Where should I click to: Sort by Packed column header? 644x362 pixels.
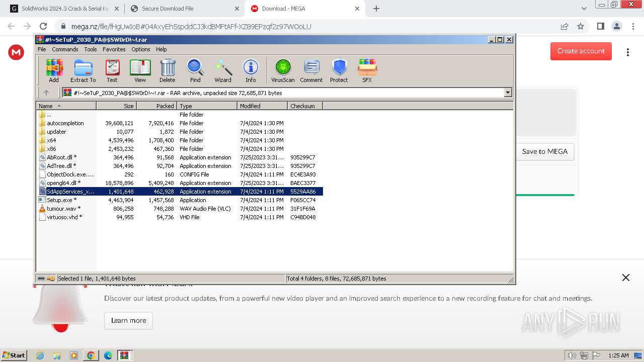coord(156,106)
